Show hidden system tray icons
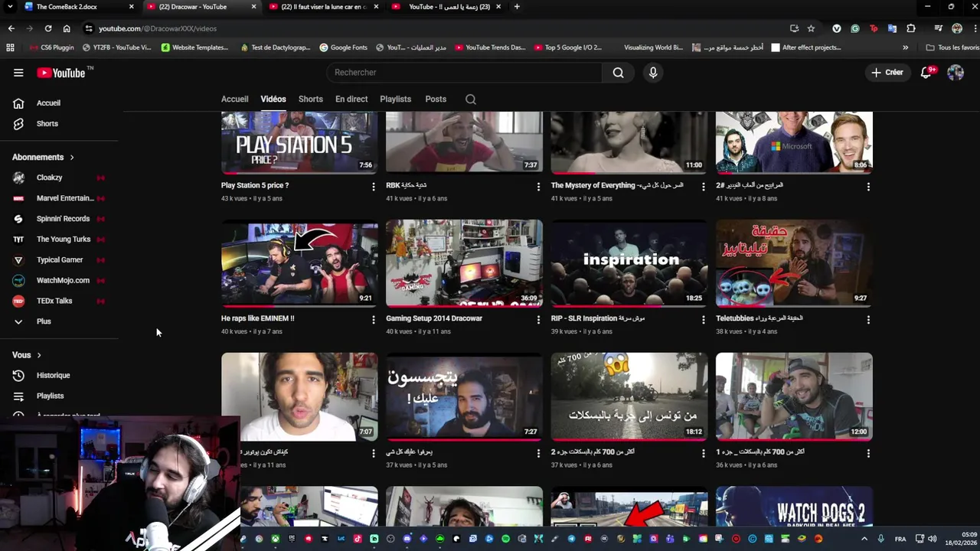 click(864, 539)
